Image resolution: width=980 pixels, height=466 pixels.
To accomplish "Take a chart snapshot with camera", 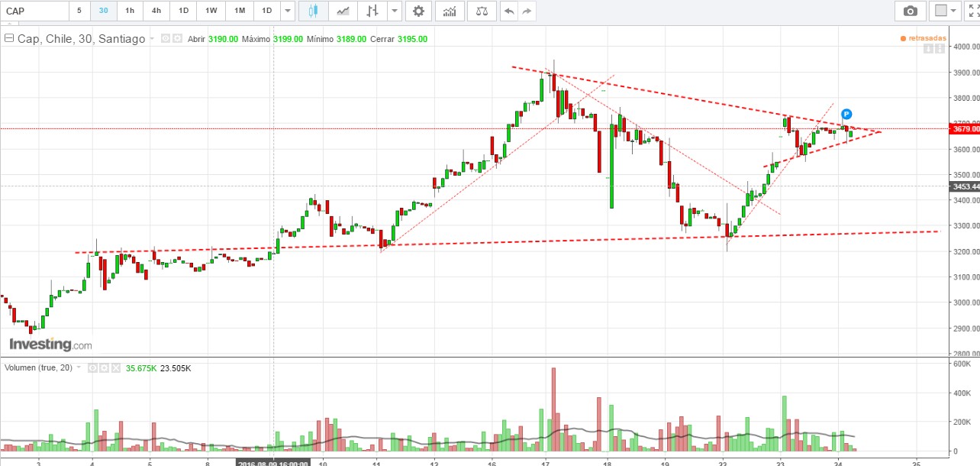I will pyautogui.click(x=911, y=11).
